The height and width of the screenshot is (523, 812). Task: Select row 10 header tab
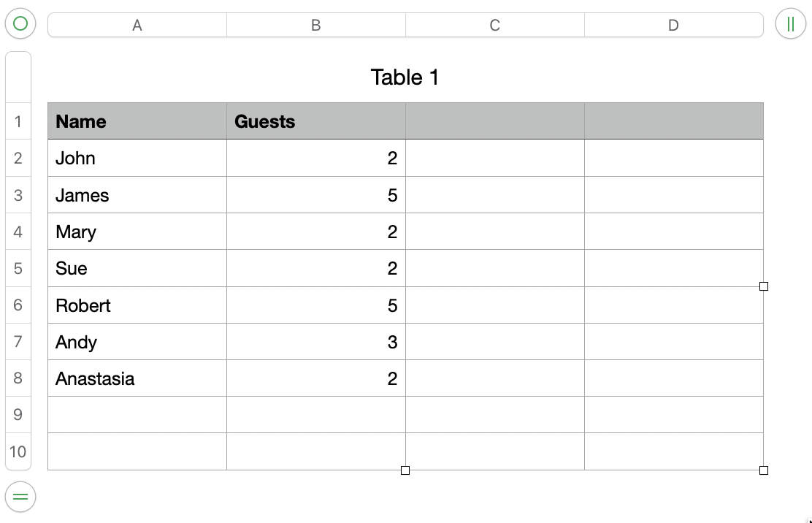[x=18, y=451]
